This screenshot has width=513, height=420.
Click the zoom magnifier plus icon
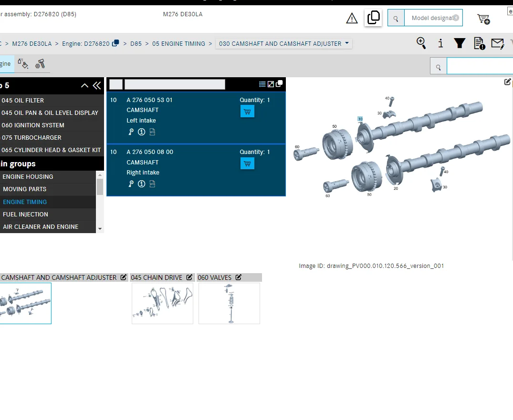(421, 43)
